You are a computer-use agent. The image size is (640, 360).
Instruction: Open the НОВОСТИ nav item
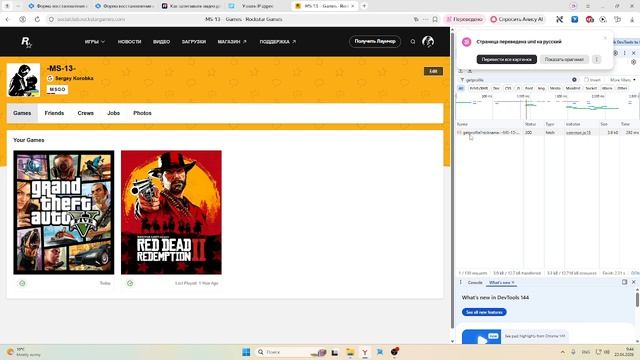(x=129, y=42)
